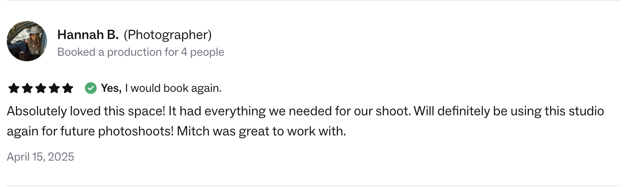The image size is (644, 187).
Task: Click the divider line above the reviewer
Action: 314,1
